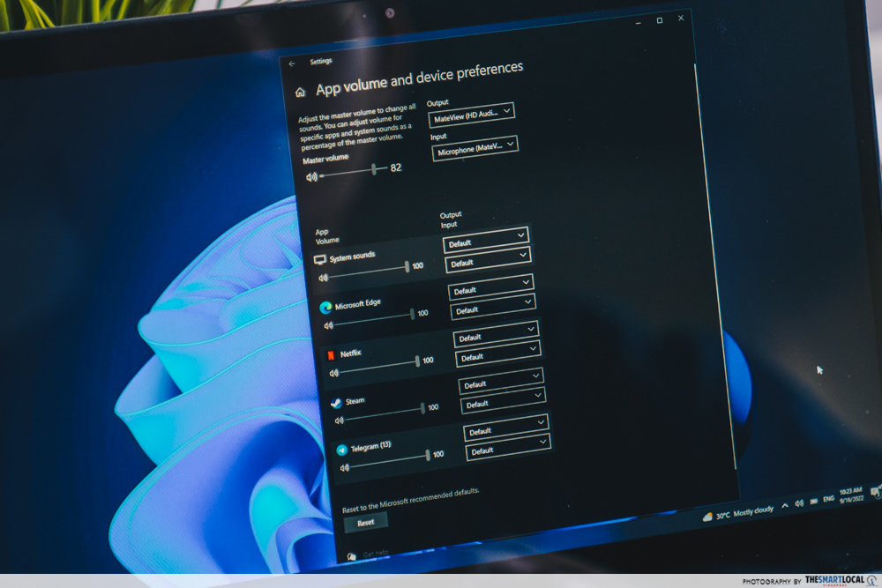Mute Telegram using its speaker icon
The width and height of the screenshot is (882, 588).
click(x=344, y=467)
